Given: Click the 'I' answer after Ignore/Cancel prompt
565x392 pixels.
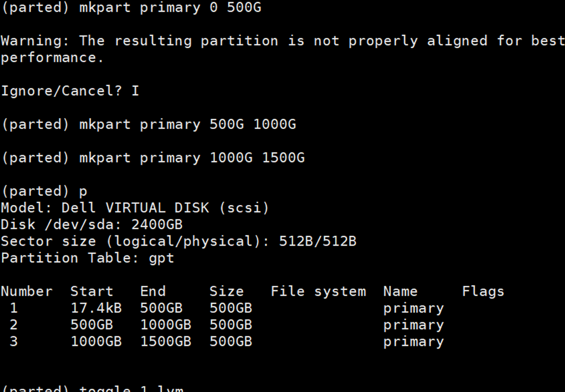Looking at the screenshot, I should (135, 91).
